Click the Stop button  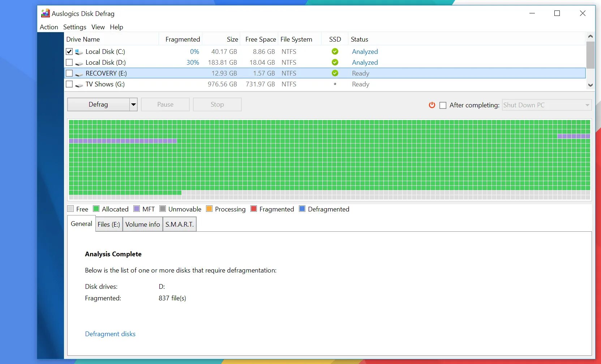(217, 104)
